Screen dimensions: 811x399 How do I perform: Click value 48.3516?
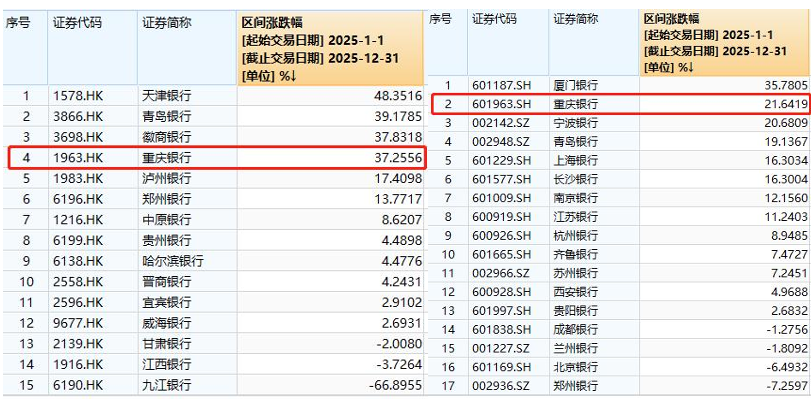coord(398,96)
